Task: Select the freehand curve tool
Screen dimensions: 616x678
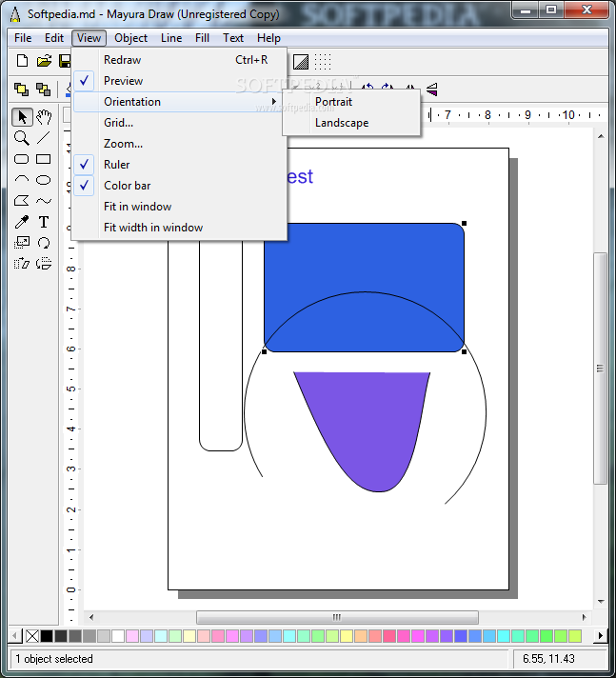Action: pos(43,201)
